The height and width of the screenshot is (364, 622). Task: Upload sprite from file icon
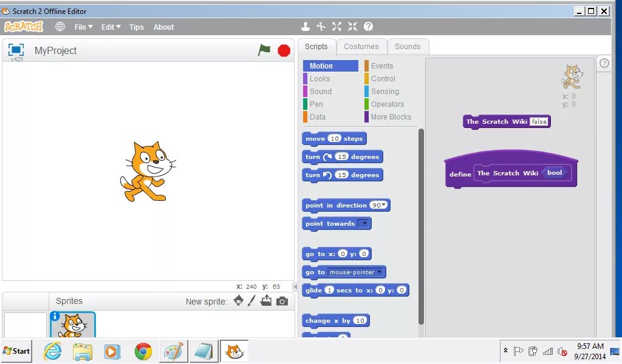tap(266, 301)
